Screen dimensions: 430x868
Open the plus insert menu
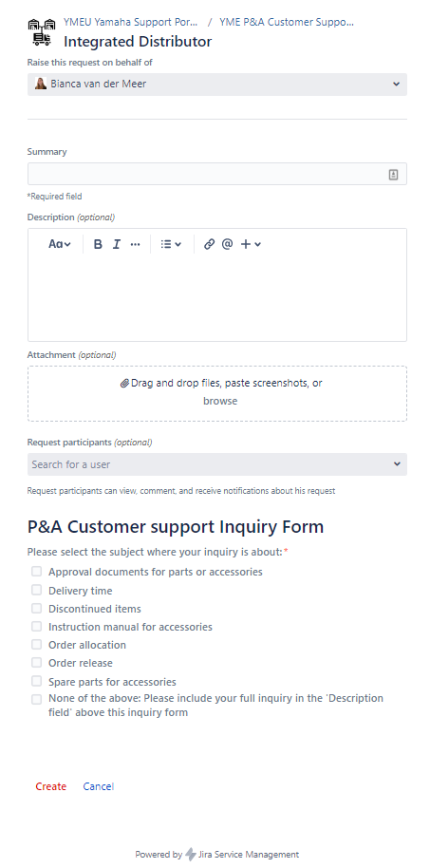pyautogui.click(x=251, y=244)
